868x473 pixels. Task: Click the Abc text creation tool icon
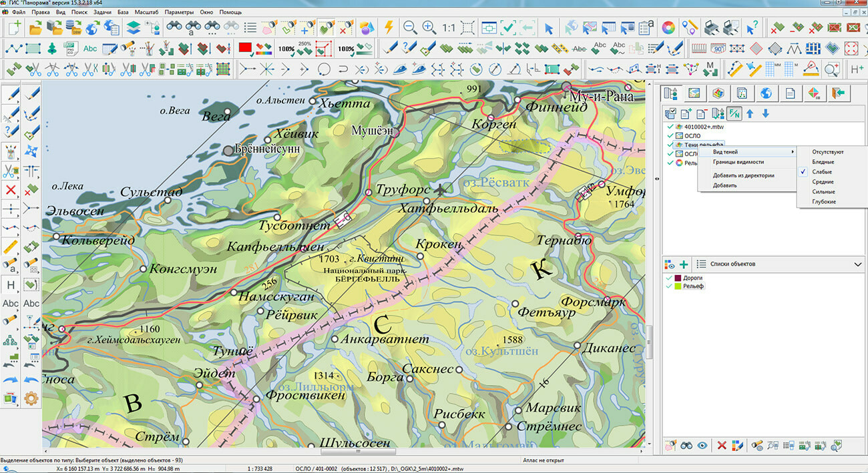pyautogui.click(x=90, y=49)
